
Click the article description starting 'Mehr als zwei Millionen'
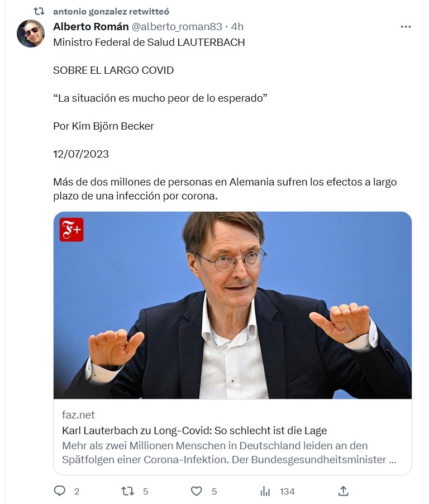pos(229,453)
